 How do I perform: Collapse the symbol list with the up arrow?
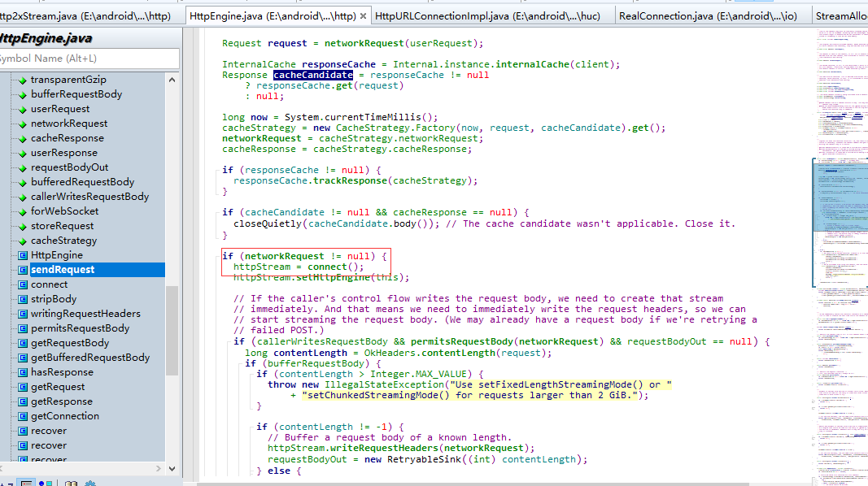point(172,78)
